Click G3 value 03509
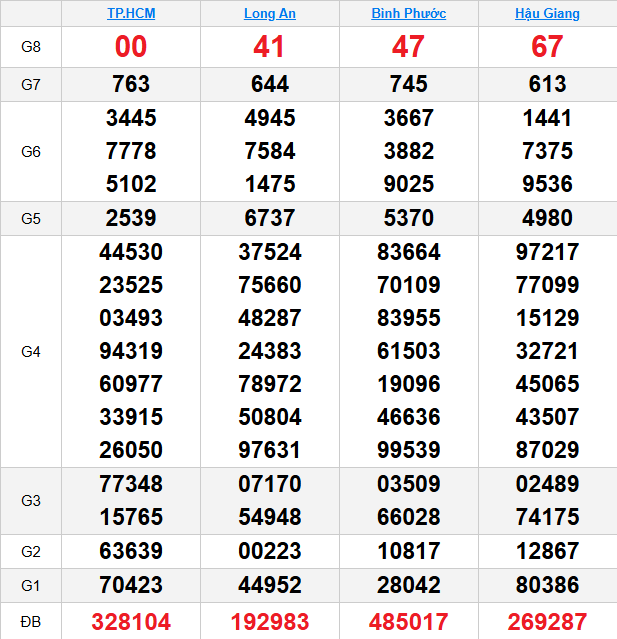The height and width of the screenshot is (639, 617). point(409,484)
